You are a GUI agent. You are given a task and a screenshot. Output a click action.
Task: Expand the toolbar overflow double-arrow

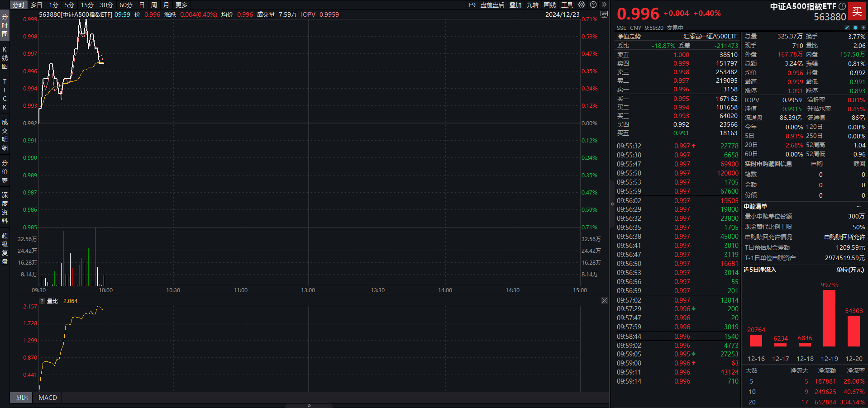click(604, 5)
